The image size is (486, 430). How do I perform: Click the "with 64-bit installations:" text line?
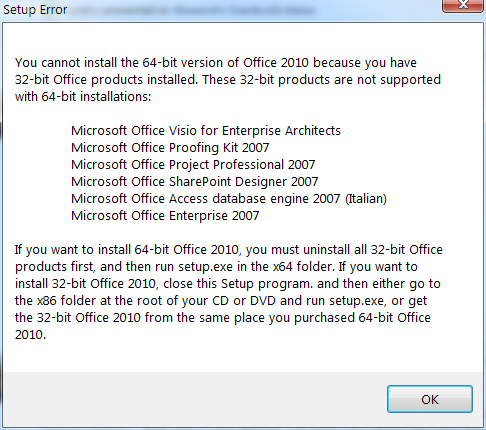point(83,97)
